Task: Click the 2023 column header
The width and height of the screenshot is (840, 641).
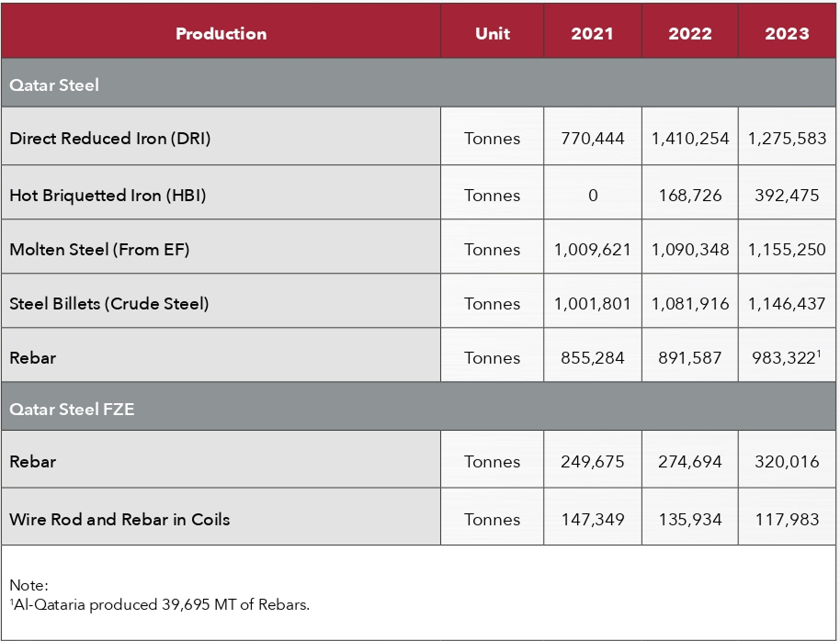Action: pos(787,34)
